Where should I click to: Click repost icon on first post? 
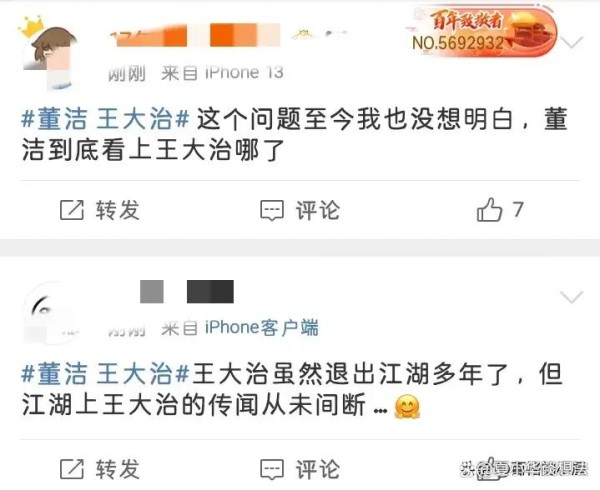(72, 210)
